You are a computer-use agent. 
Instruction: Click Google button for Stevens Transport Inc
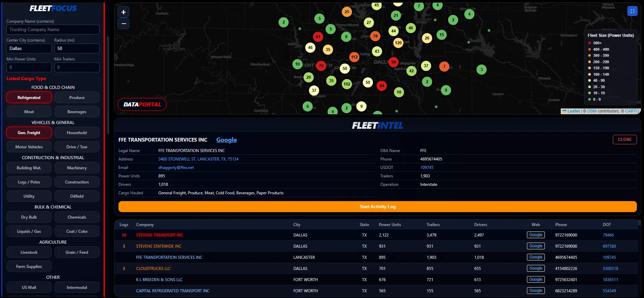click(x=536, y=235)
